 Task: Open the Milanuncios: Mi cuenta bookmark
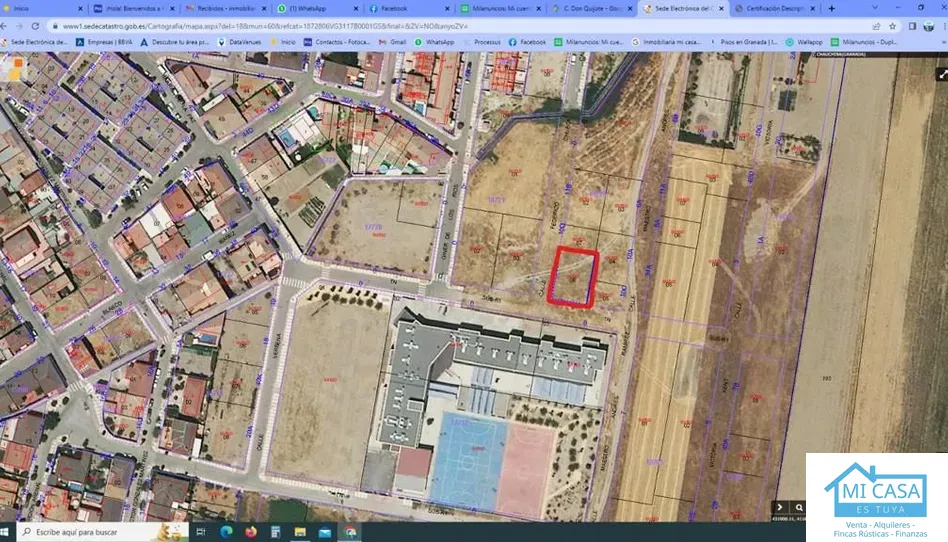click(589, 42)
